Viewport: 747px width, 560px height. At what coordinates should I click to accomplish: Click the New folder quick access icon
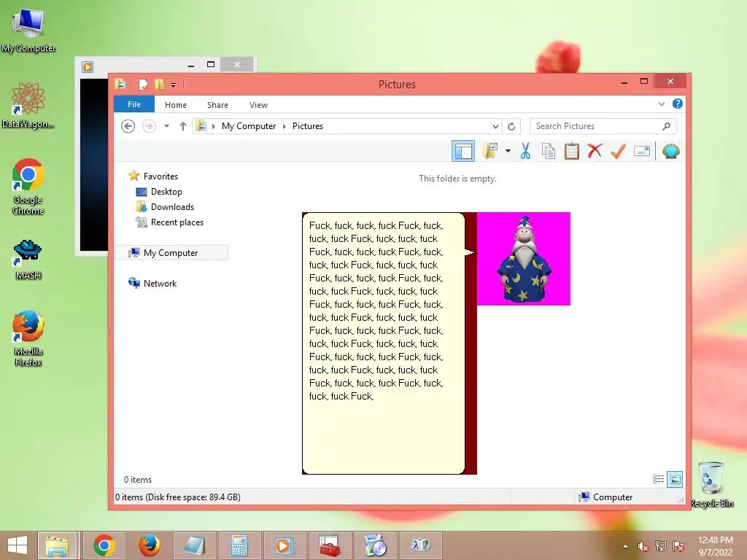tap(159, 85)
